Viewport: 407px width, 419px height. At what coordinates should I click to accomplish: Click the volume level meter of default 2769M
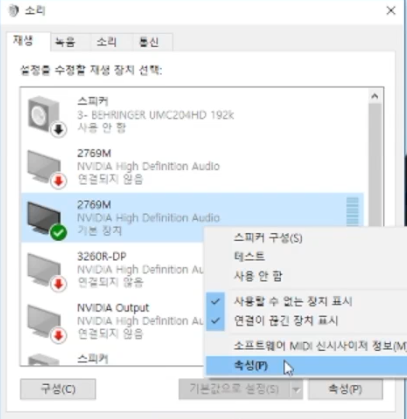coord(353,212)
